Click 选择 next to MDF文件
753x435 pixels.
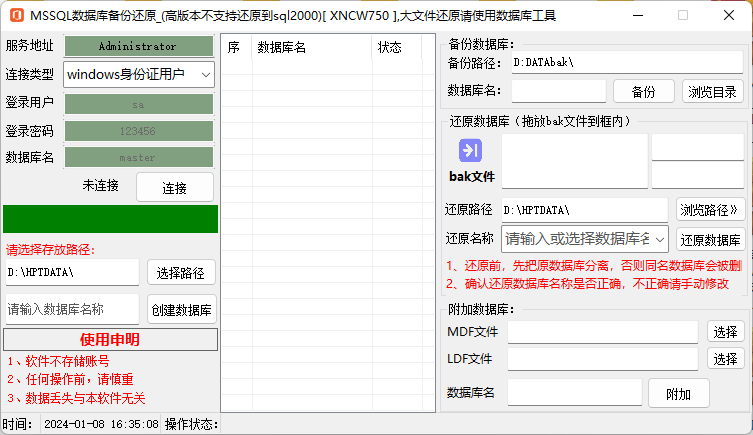click(725, 331)
